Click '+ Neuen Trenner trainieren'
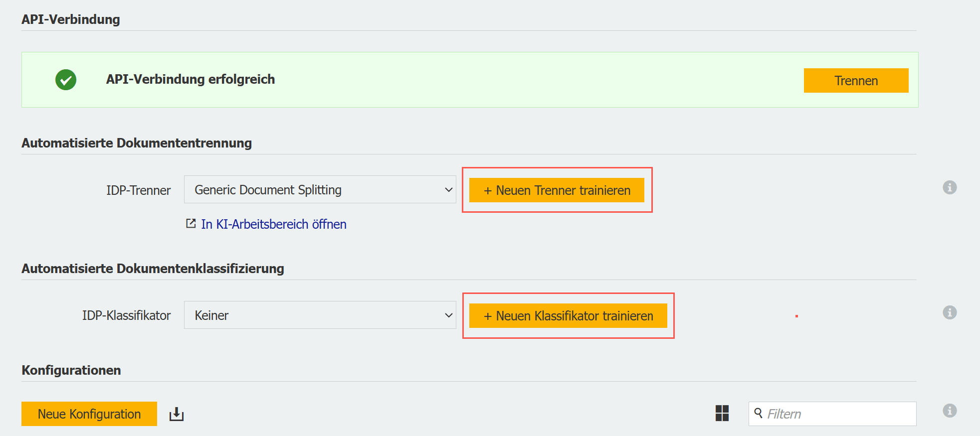This screenshot has width=980, height=436. point(557,190)
